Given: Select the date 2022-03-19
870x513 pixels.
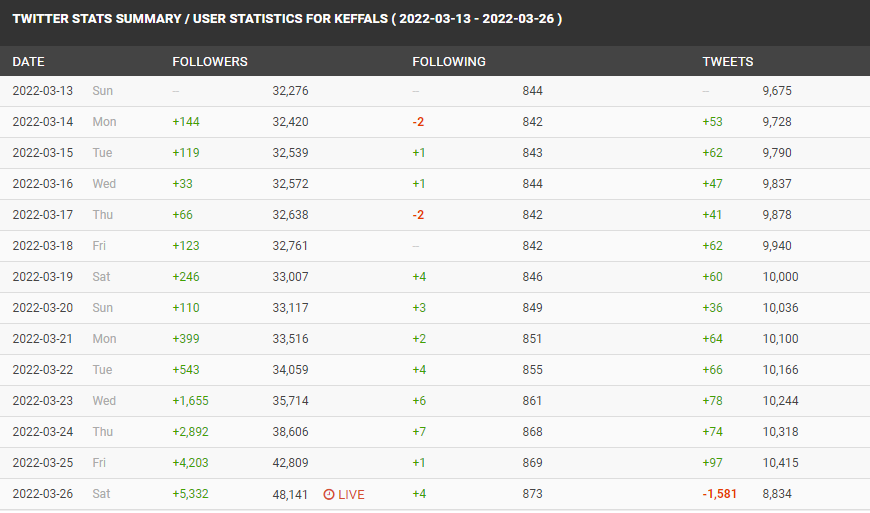Looking at the screenshot, I should pyautogui.click(x=43, y=277).
